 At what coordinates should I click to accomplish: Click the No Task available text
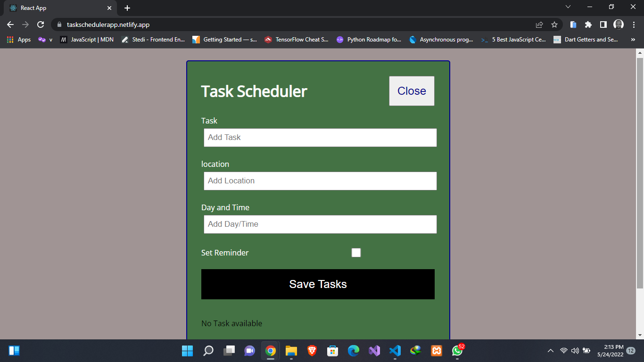pos(231,323)
